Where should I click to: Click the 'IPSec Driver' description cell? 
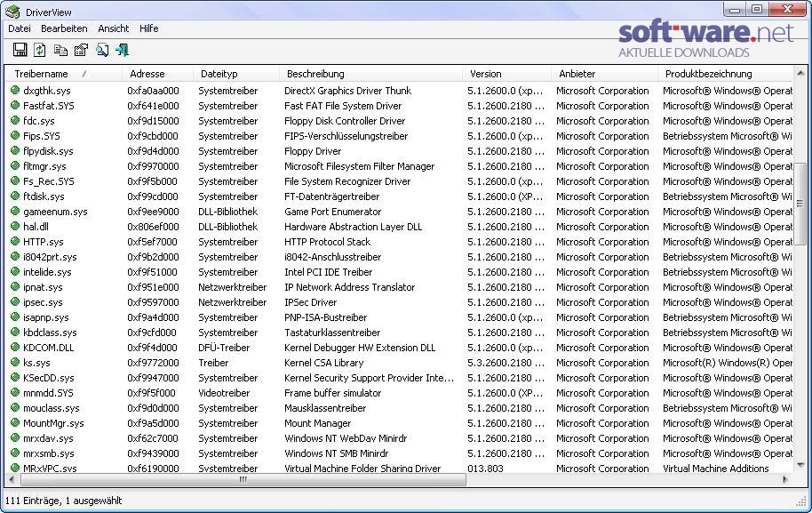[310, 302]
